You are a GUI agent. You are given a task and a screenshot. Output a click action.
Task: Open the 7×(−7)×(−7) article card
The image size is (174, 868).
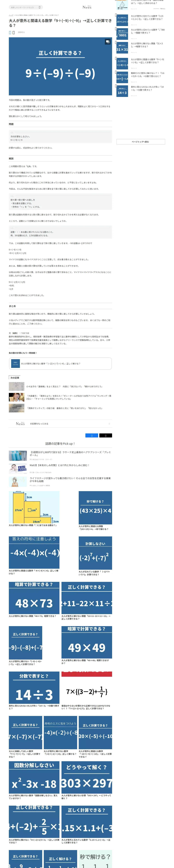click(x=25, y=737)
